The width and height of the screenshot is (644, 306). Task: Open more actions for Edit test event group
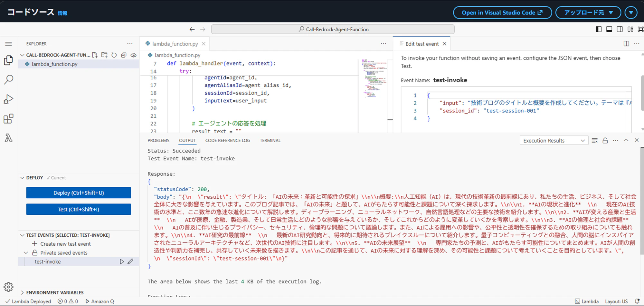click(x=637, y=44)
